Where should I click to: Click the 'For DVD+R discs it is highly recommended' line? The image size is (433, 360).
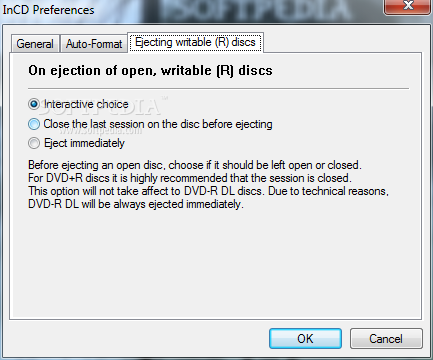190,178
